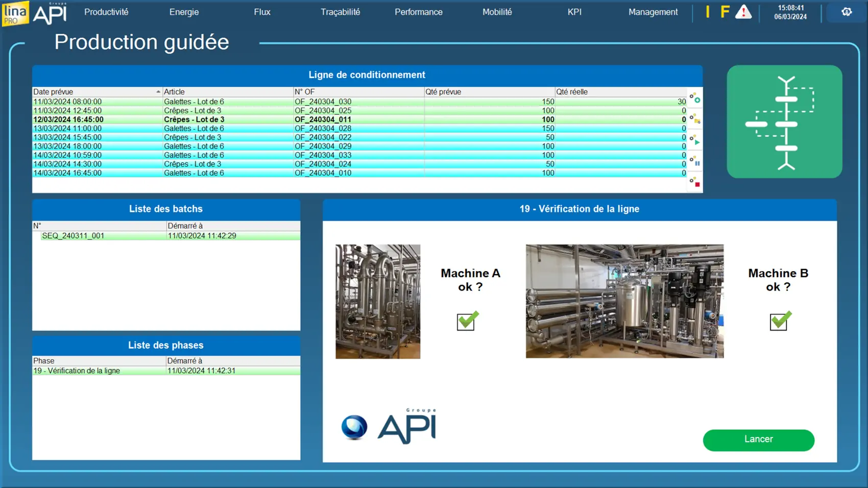Pause the batch with the blue pause icon

(695, 161)
